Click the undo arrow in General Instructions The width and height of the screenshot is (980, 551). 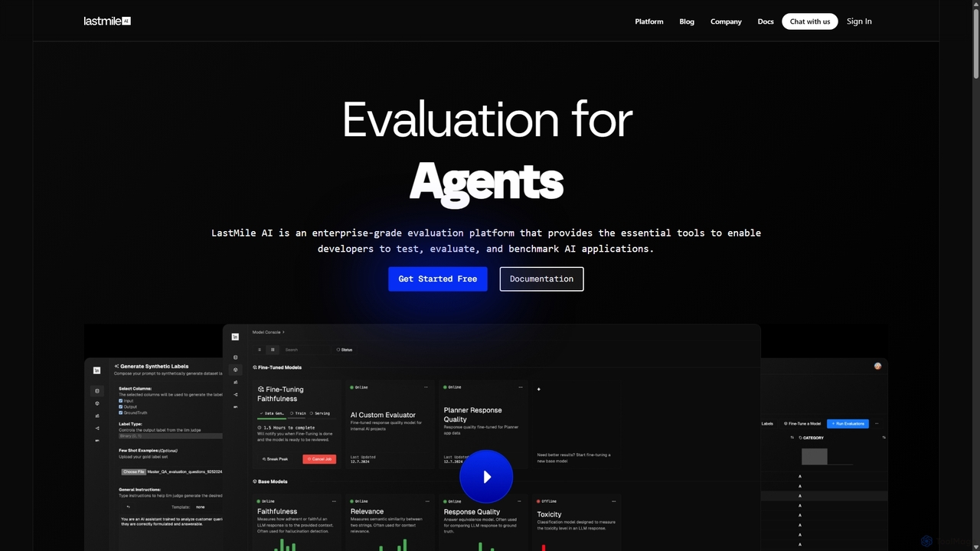pyautogui.click(x=128, y=507)
